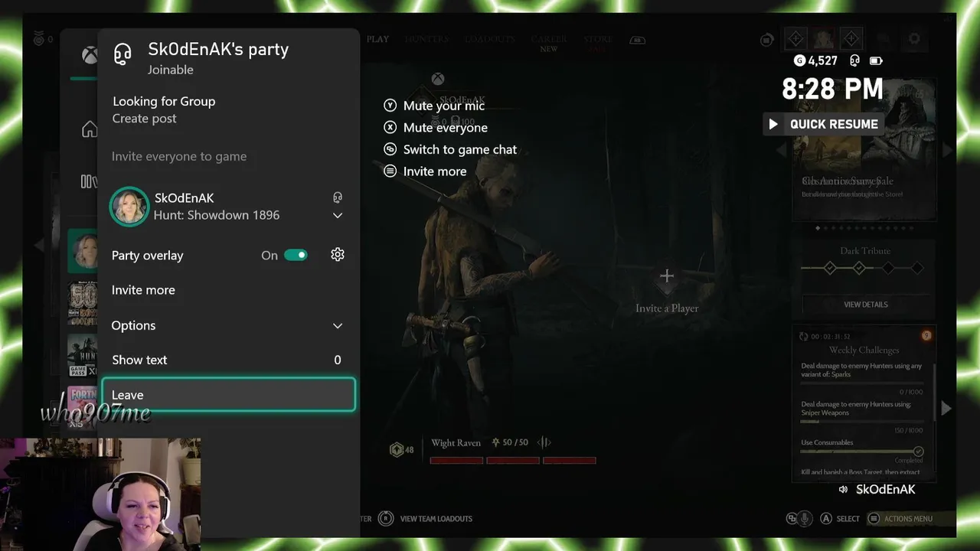Click the A button Select icon
Viewport: 980px width, 551px height.
(x=826, y=519)
